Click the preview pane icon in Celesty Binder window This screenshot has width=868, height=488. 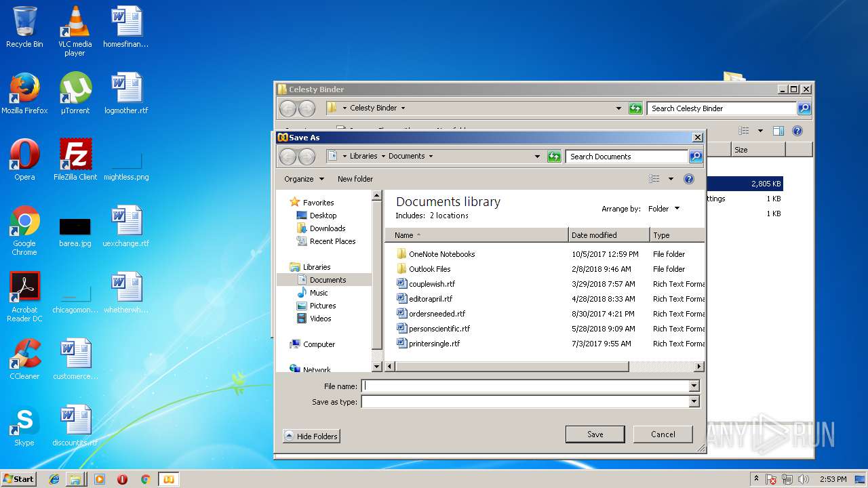click(778, 131)
